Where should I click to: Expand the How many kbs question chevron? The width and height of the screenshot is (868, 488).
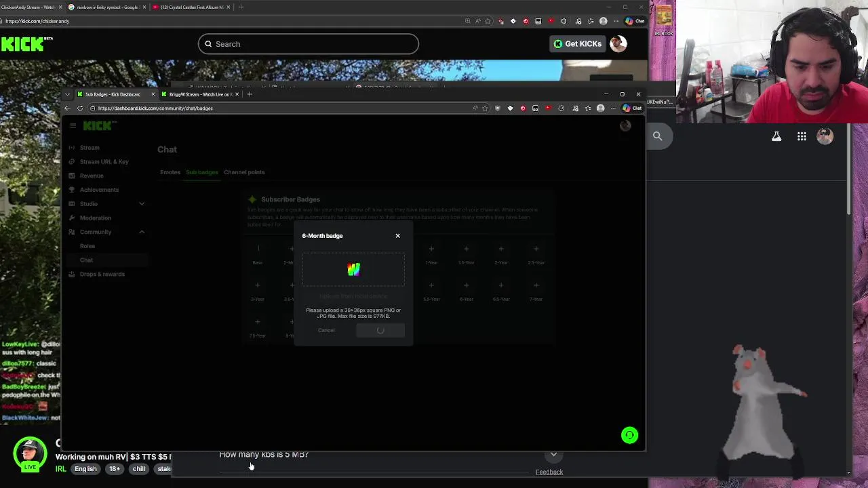(554, 455)
